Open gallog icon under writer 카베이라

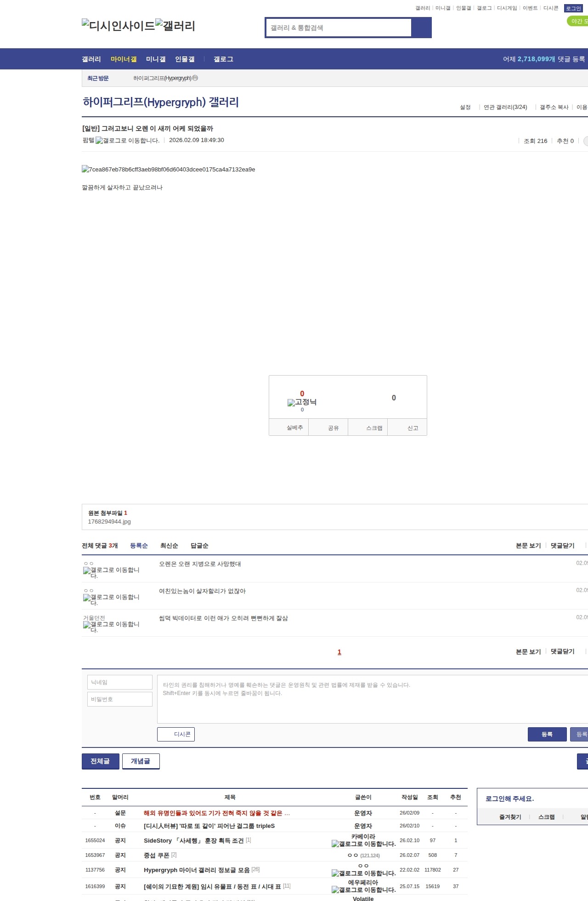point(363,844)
